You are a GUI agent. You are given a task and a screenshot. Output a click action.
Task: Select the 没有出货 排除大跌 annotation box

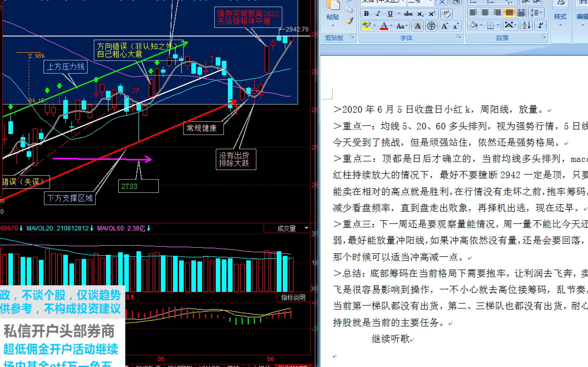[x=236, y=159]
